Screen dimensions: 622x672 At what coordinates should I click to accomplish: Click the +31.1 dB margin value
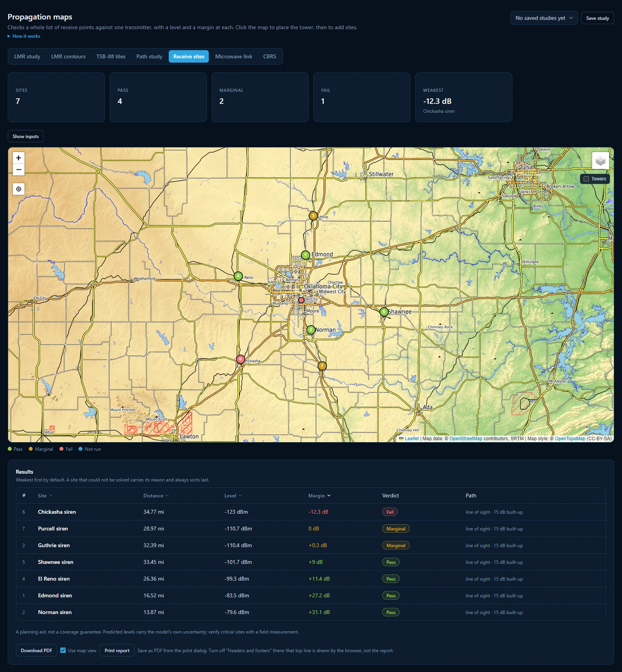[319, 612]
